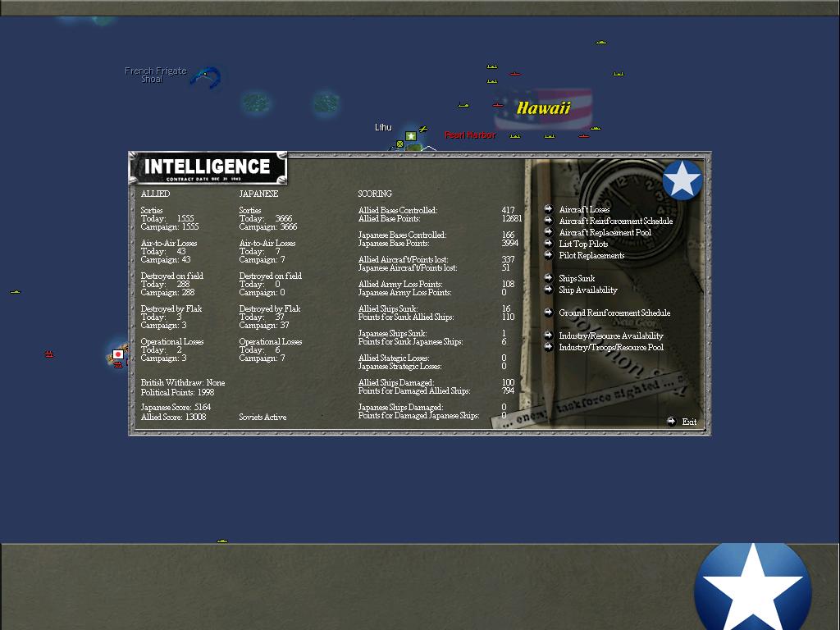Screen dimensions: 840x630
Task: Click the arrow beside Industry/Troops/Resource Pool
Action: click(548, 347)
